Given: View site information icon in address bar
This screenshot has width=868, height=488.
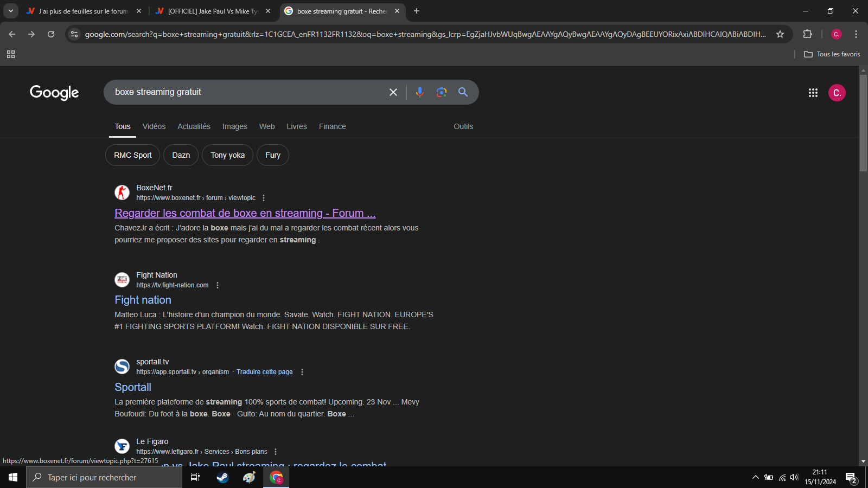Looking at the screenshot, I should (74, 34).
